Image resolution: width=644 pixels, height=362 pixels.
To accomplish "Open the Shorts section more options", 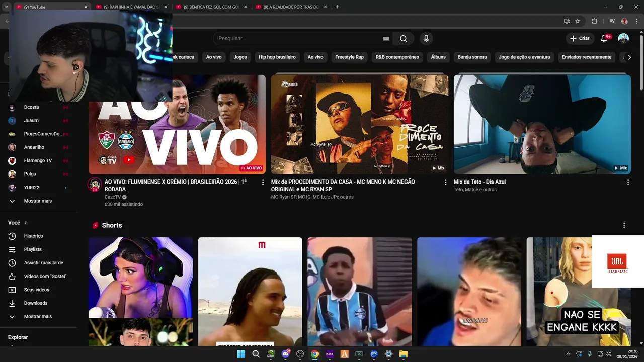I will point(624,225).
